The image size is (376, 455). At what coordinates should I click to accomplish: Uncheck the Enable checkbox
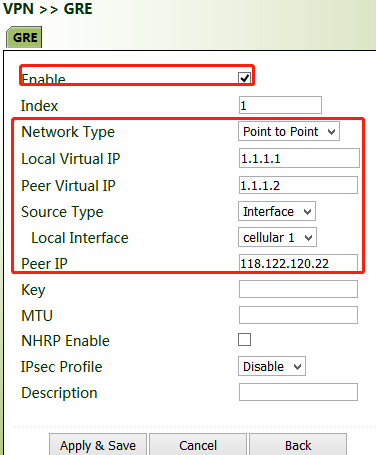245,78
